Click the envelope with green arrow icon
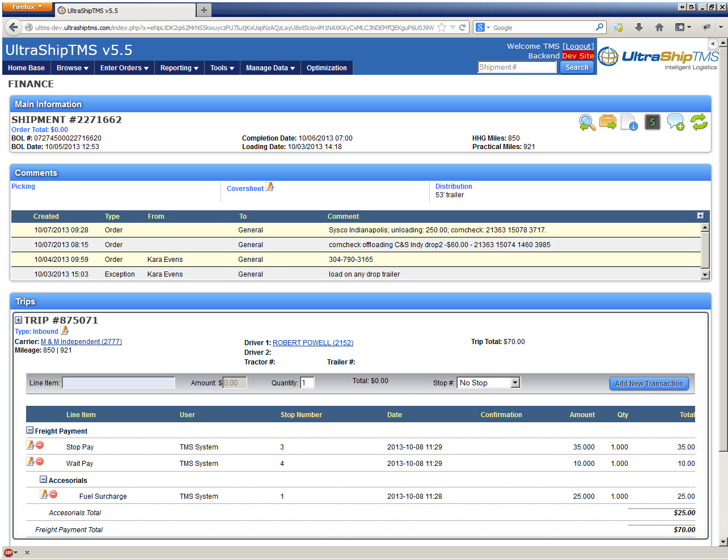The height and width of the screenshot is (560, 728). [608, 122]
